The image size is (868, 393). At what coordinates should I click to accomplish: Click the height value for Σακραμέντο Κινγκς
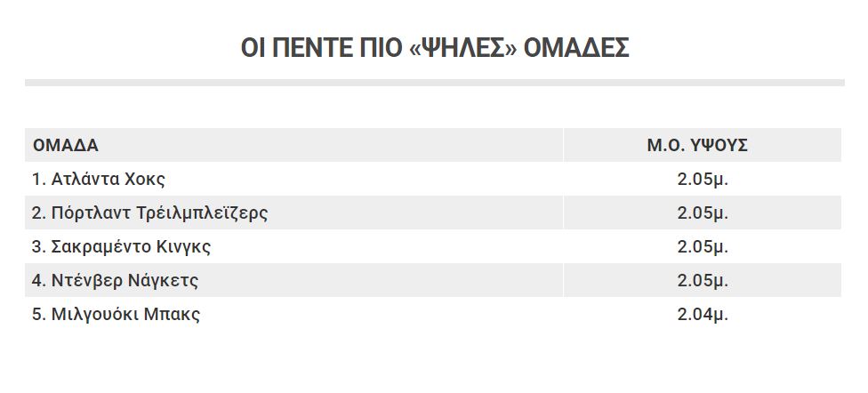pyautogui.click(x=703, y=247)
